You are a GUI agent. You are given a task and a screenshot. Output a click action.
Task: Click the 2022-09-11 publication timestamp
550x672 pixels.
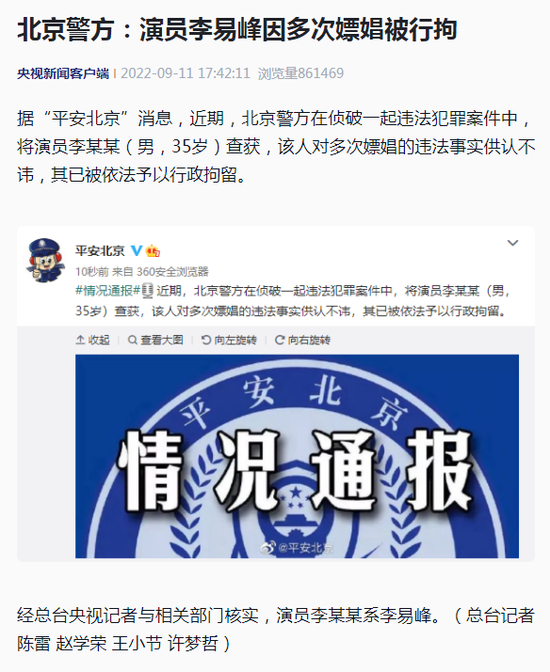[x=185, y=73]
